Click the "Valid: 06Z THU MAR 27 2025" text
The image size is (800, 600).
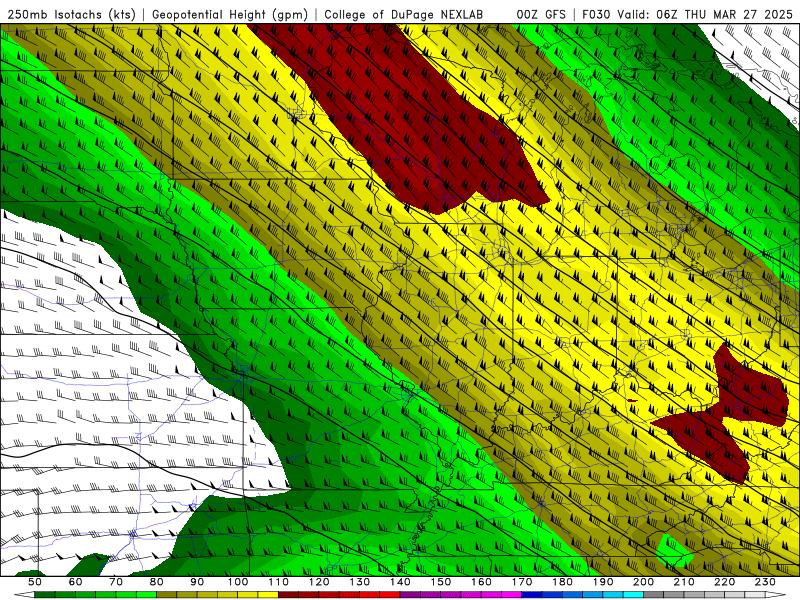pyautogui.click(x=704, y=14)
